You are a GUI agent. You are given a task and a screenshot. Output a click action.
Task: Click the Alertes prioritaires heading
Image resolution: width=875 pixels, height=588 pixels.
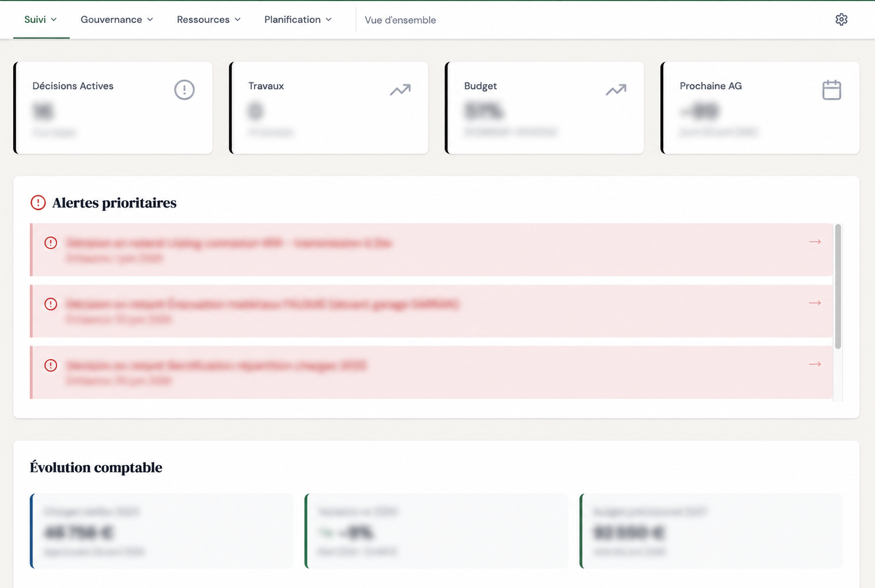(114, 203)
